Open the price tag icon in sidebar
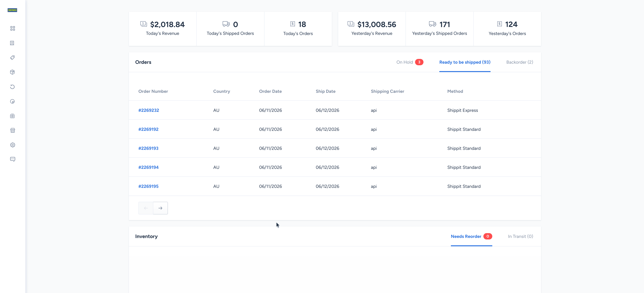The width and height of the screenshot is (644, 293). pos(13,58)
